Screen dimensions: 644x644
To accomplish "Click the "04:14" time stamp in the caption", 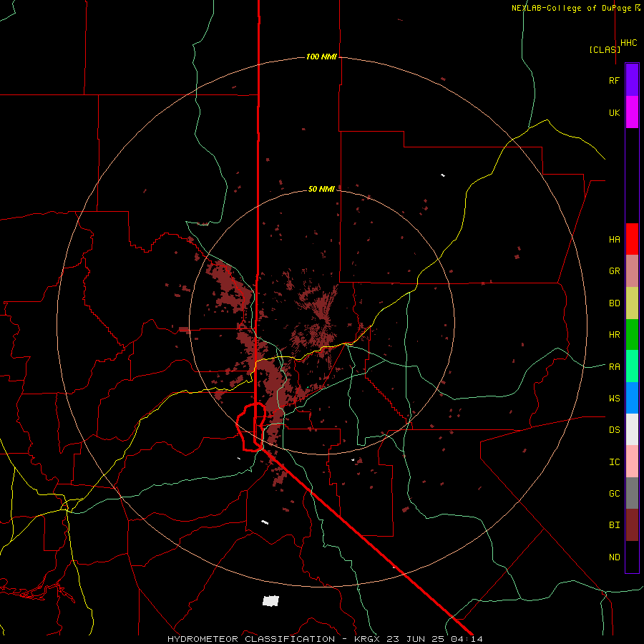I will [x=466, y=639].
